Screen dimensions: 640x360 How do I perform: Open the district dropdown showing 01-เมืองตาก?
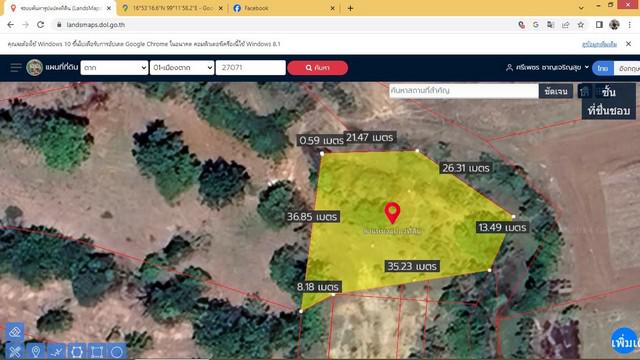click(182, 67)
